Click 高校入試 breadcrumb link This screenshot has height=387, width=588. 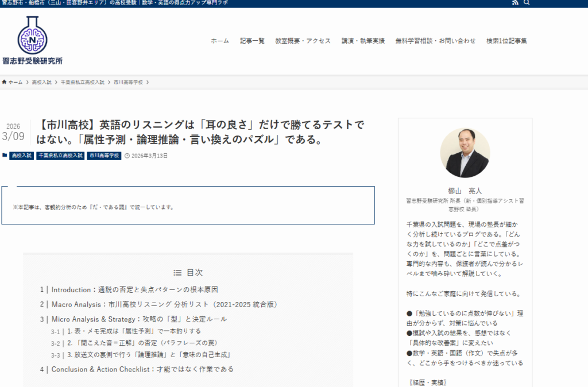click(41, 82)
